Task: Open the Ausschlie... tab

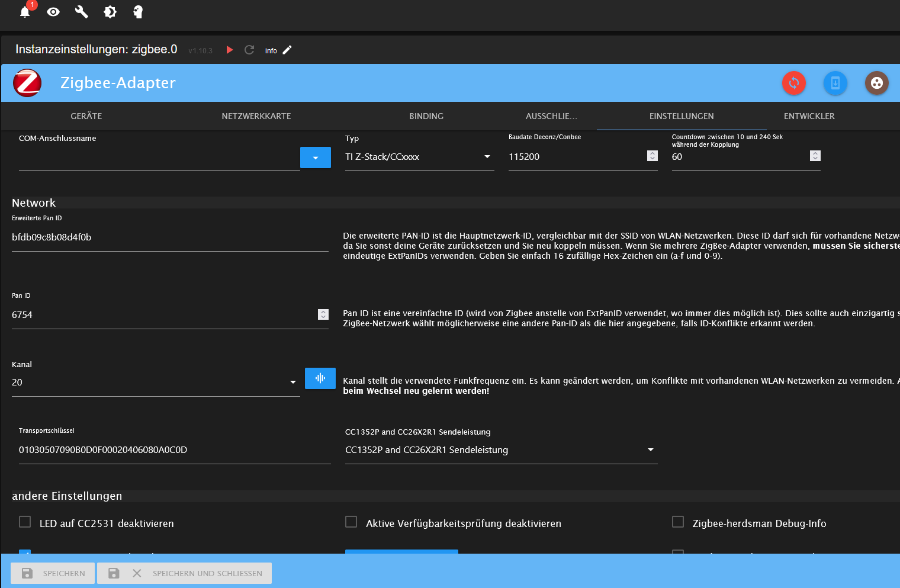Action: click(x=551, y=116)
